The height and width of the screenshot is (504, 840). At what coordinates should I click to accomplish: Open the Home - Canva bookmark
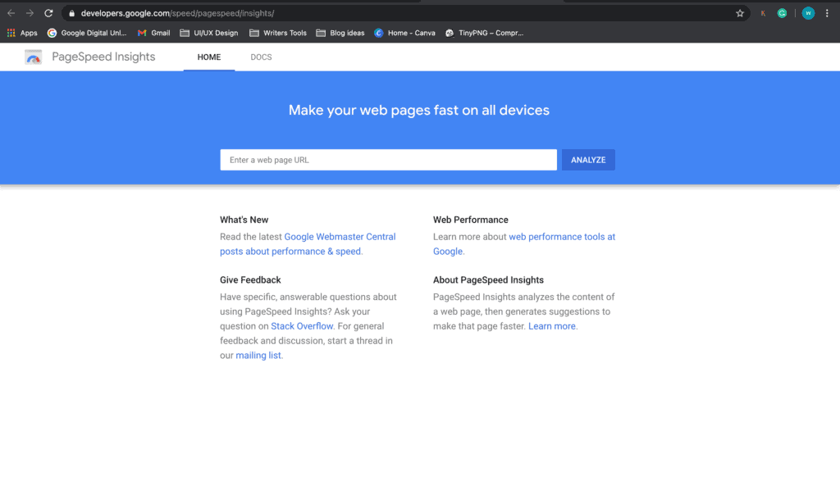pyautogui.click(x=404, y=33)
